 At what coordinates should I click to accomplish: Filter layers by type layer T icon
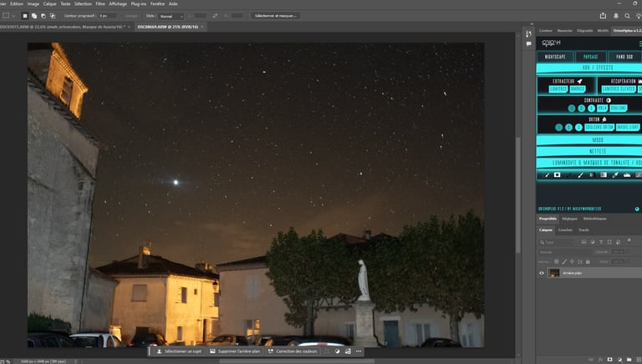(601, 242)
